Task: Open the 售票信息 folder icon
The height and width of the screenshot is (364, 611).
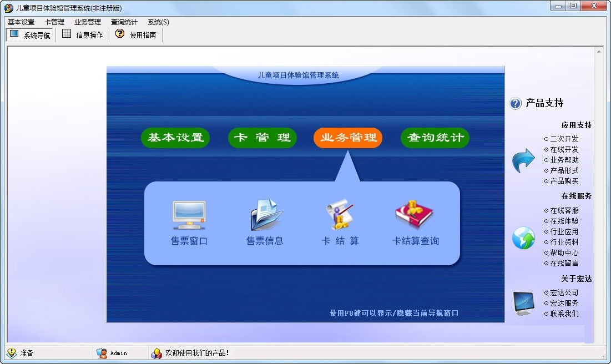Action: [266, 215]
